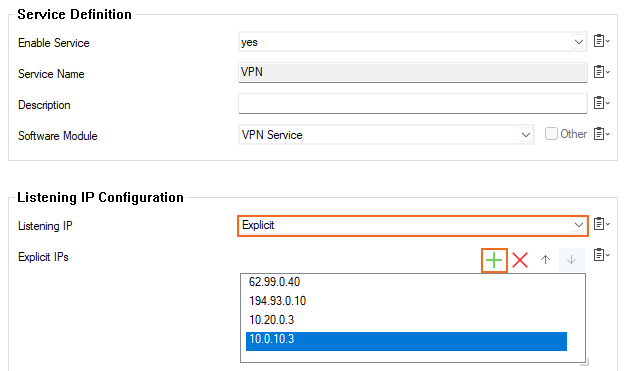
Task: Open clipboard menu next to Service Name
Action: point(601,72)
